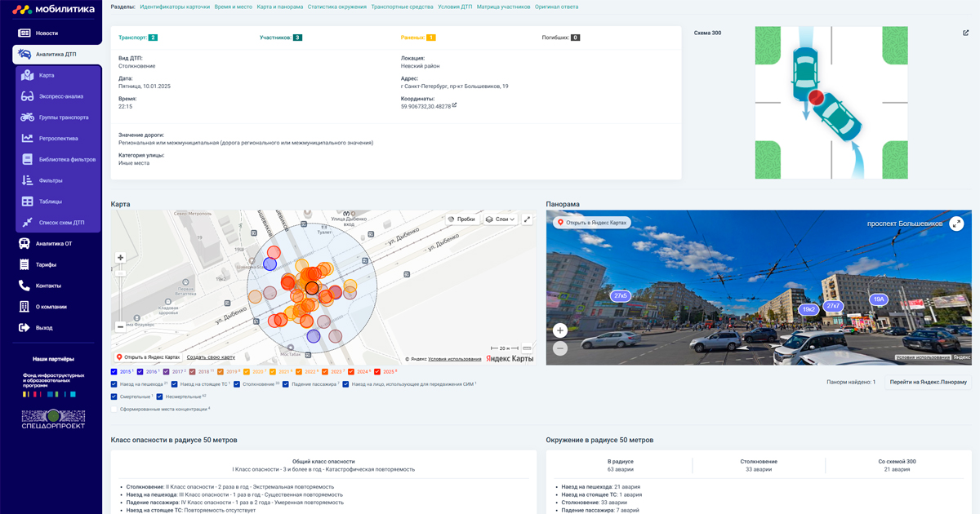Viewport: 980px width, 514px height.
Task: Go to the Статистика окружения section
Action: (x=336, y=7)
